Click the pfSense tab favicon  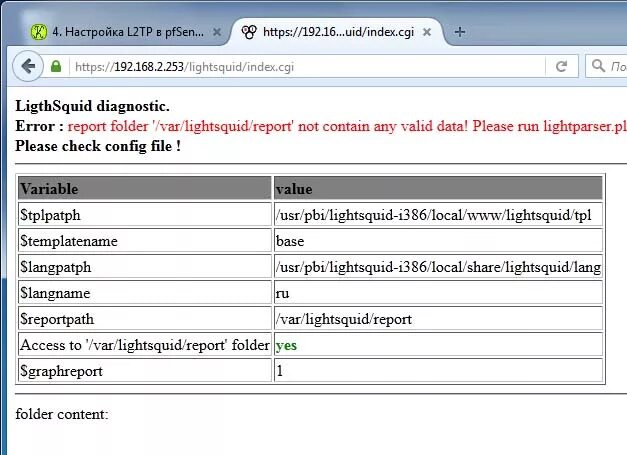coord(39,32)
